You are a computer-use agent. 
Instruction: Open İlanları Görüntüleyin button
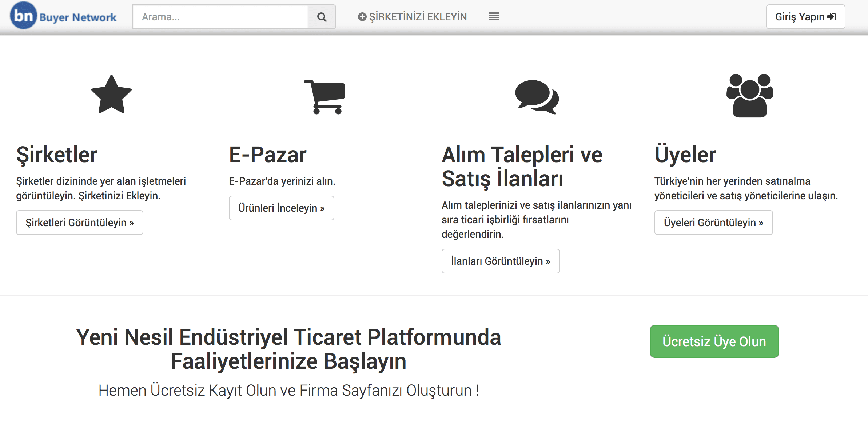pyautogui.click(x=500, y=261)
